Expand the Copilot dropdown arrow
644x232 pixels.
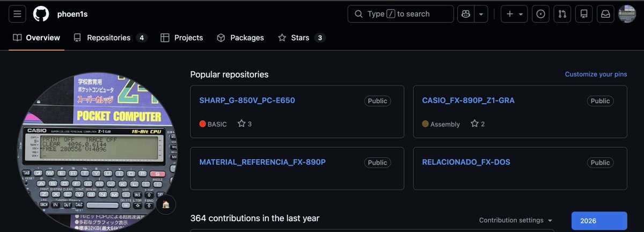tap(481, 14)
